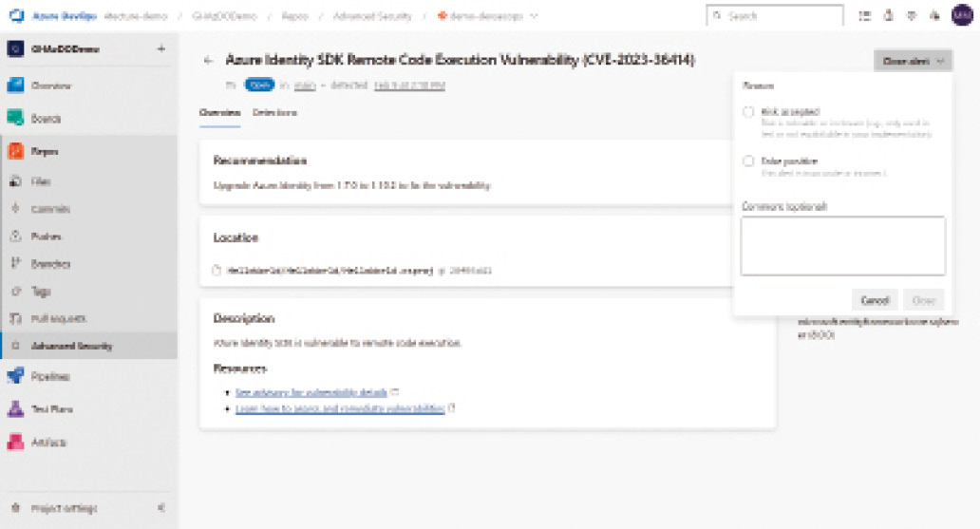The image size is (980, 529).
Task: Select the False positive reason
Action: point(748,161)
